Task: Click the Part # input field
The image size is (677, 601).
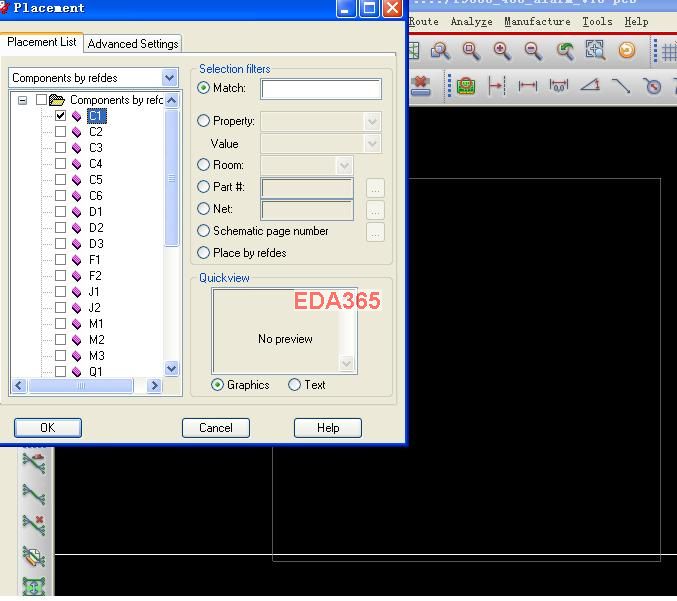Action: tap(307, 188)
